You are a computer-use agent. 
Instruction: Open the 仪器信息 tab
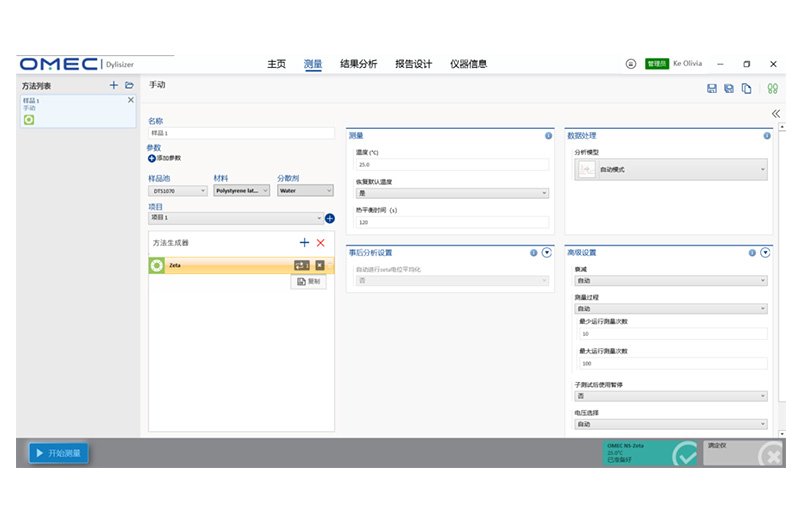468,64
